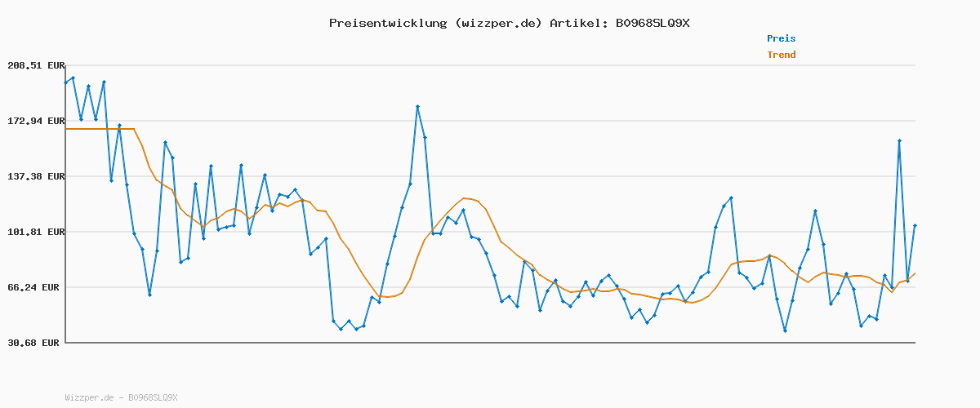The image size is (980, 408).
Task: Click the 172.94 EUR axis label
Action: tap(36, 121)
